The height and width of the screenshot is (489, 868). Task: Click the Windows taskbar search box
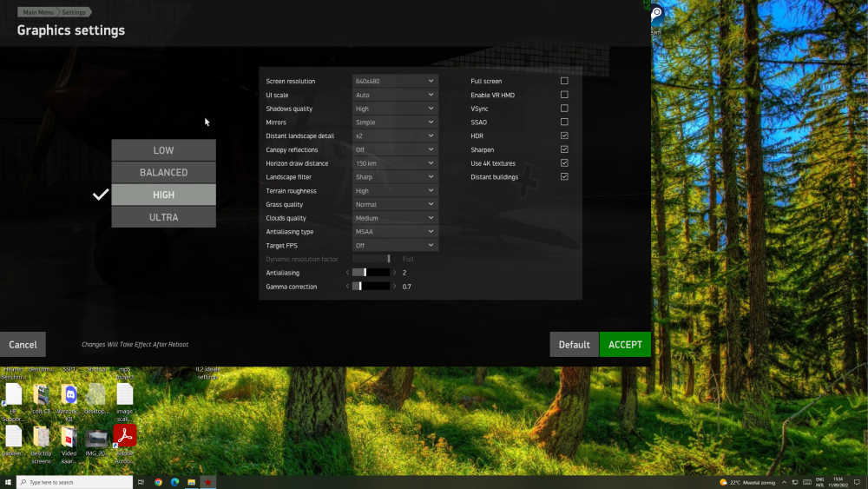[x=74, y=482]
